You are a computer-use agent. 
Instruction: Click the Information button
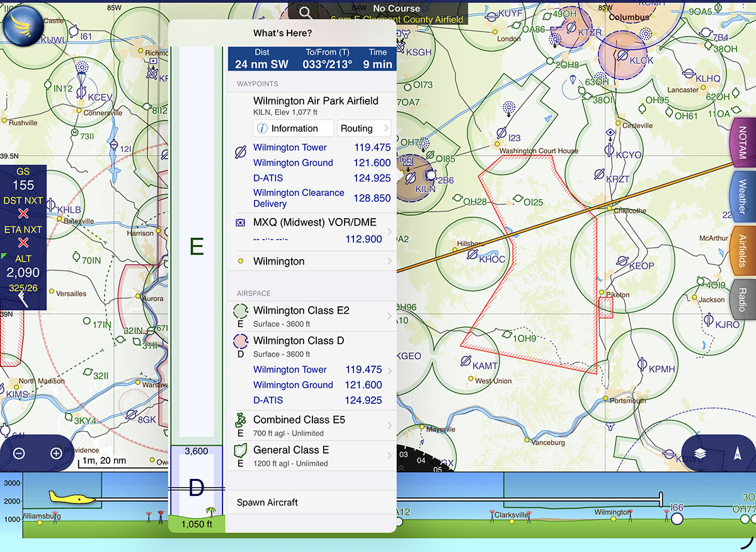pyautogui.click(x=294, y=129)
